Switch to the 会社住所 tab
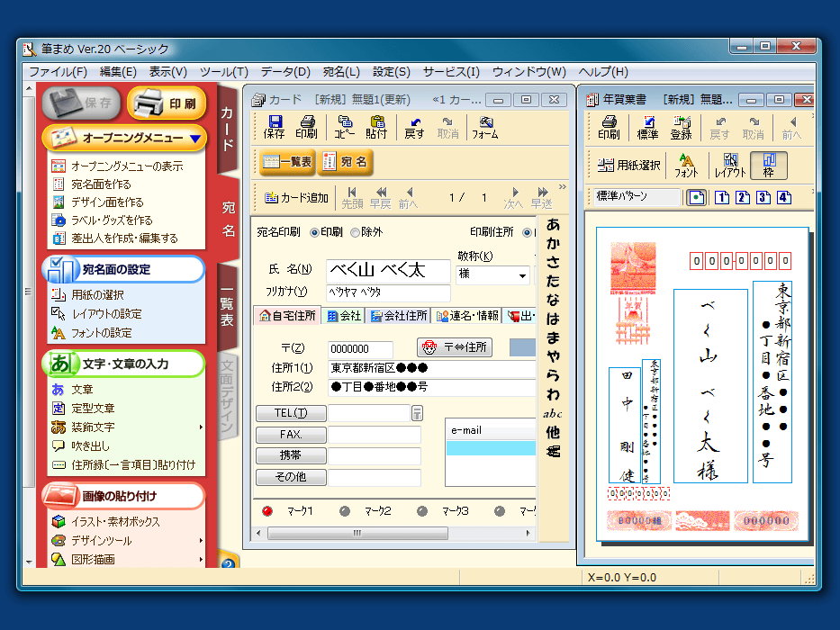The height and width of the screenshot is (630, 840). (x=399, y=316)
